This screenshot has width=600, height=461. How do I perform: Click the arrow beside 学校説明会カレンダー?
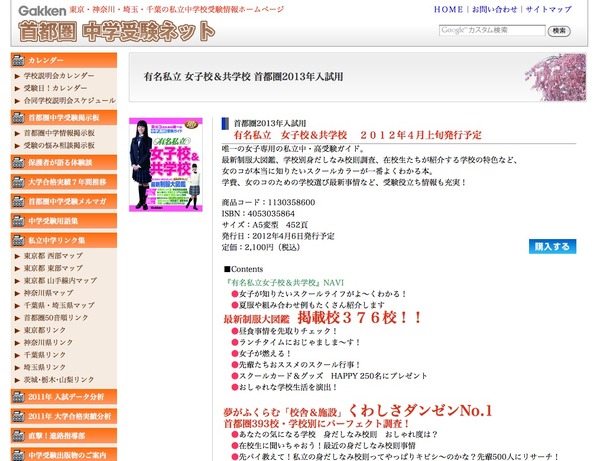coord(17,76)
